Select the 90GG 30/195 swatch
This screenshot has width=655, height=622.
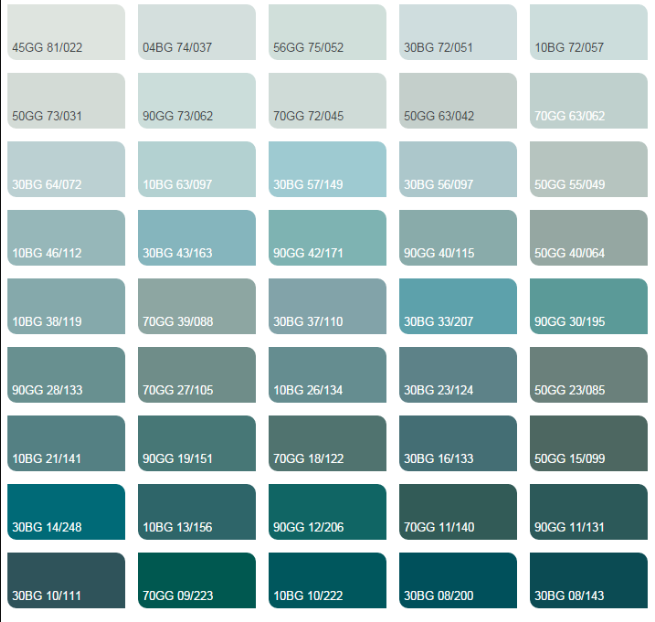pos(589,306)
